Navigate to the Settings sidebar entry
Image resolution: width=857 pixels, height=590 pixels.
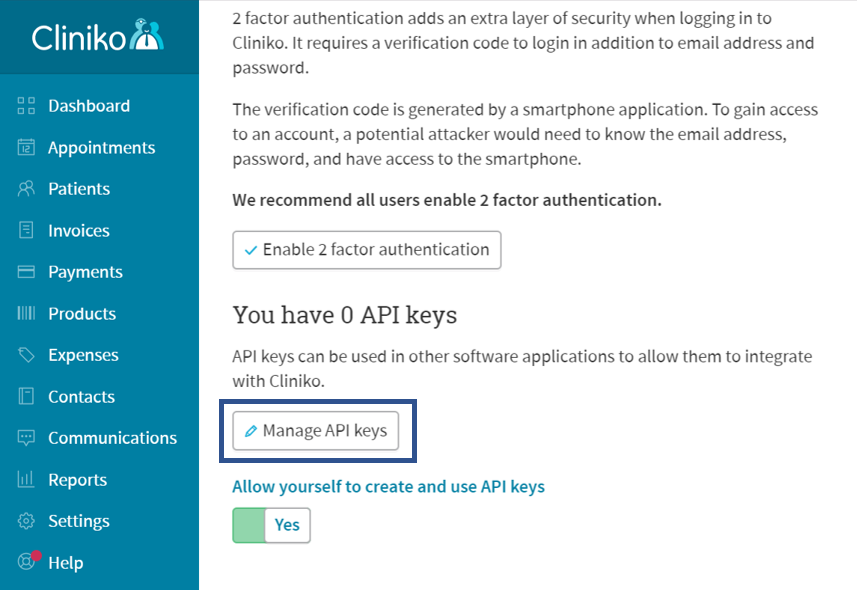[x=81, y=520]
